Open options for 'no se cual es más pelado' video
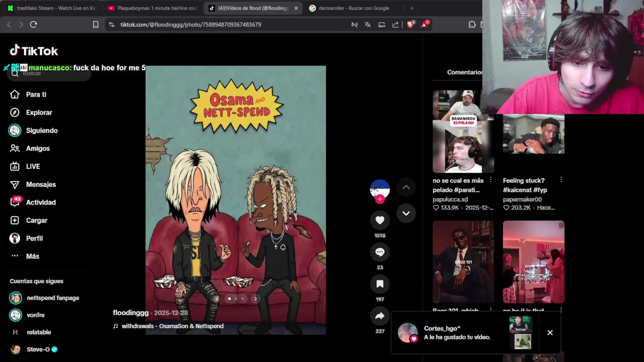Screen dimensions: 644x362 (491, 180)
